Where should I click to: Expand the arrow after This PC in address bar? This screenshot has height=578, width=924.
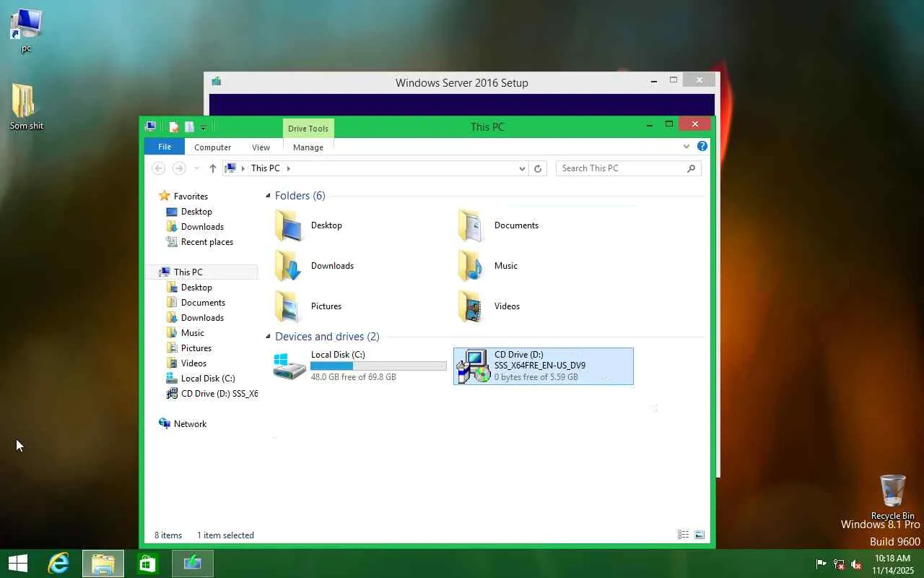point(288,168)
